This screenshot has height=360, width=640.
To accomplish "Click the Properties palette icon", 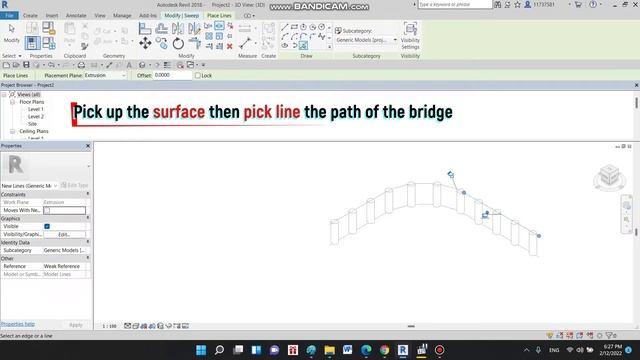I will 32,43.
